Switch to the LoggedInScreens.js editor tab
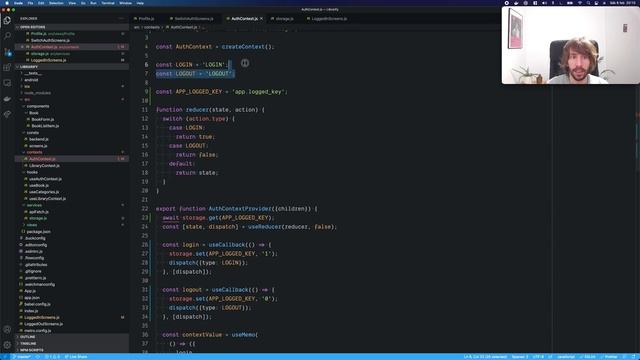Image resolution: width=640 pixels, height=360 pixels. 329,18
